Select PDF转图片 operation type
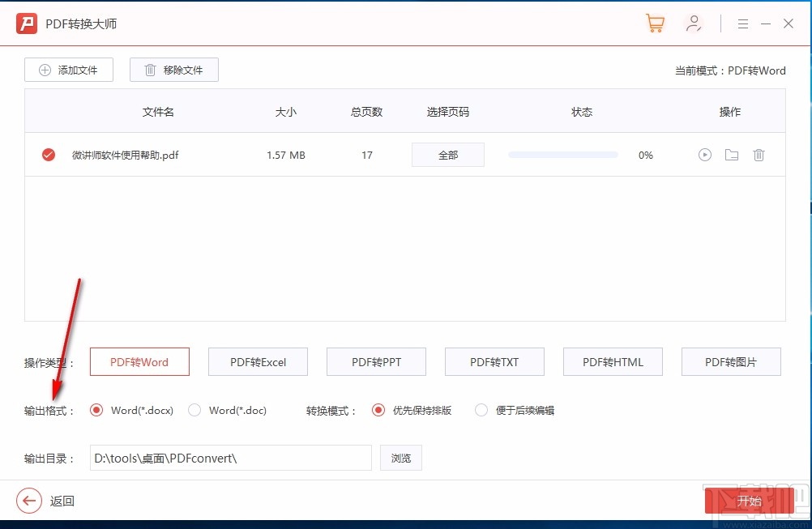The width and height of the screenshot is (812, 529). 731,361
